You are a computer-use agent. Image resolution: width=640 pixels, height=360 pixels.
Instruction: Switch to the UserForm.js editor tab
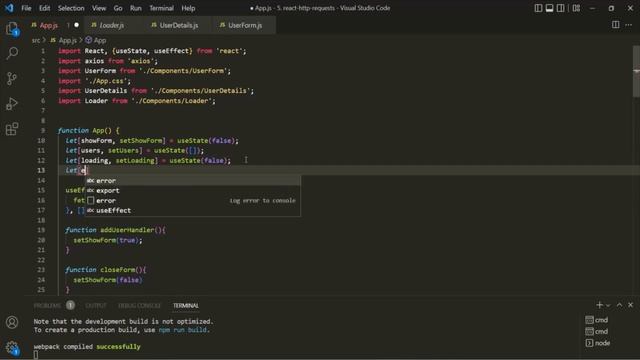245,25
